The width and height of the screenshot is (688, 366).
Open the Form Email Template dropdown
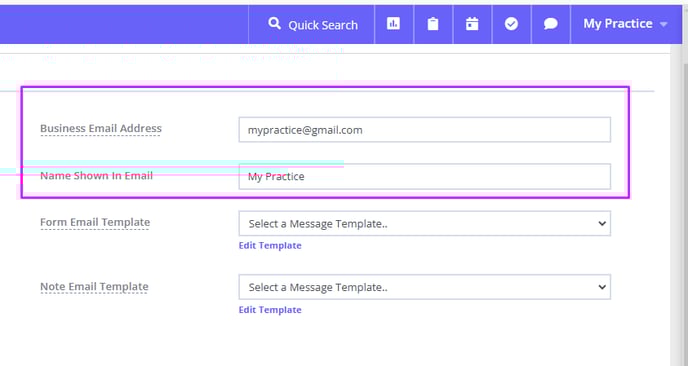click(424, 223)
